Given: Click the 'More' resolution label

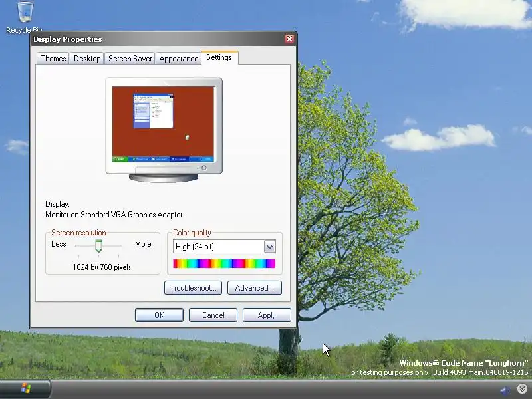Looking at the screenshot, I should point(143,244).
